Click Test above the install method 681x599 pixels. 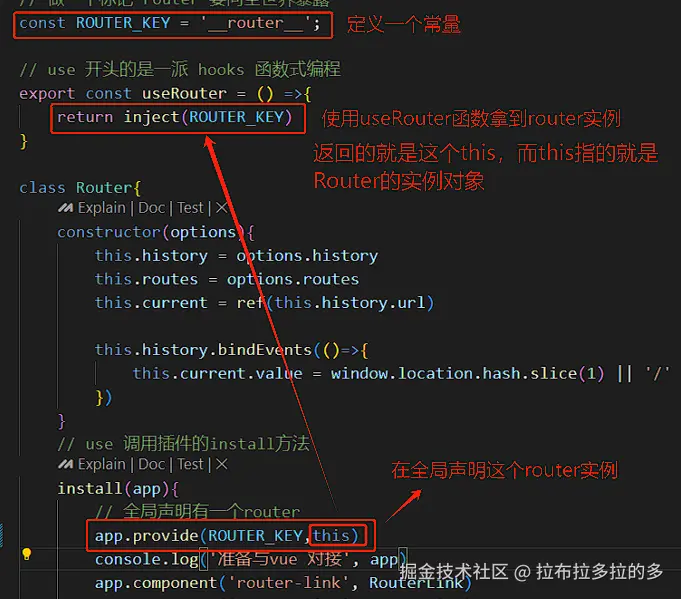(190, 464)
